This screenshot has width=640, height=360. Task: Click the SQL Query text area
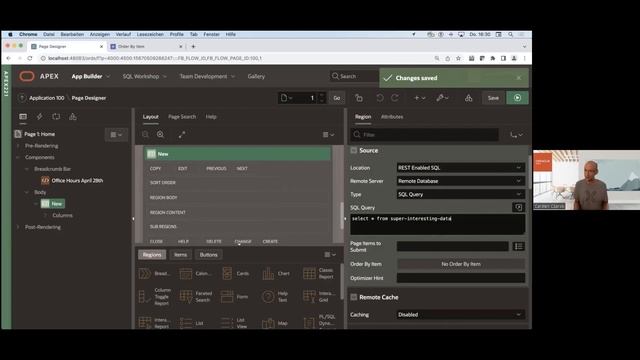(437, 224)
